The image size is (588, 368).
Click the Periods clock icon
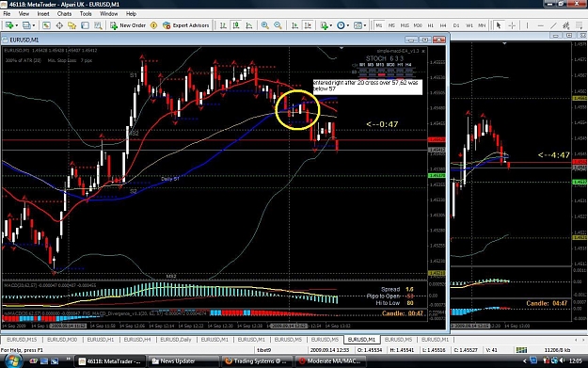tap(341, 25)
